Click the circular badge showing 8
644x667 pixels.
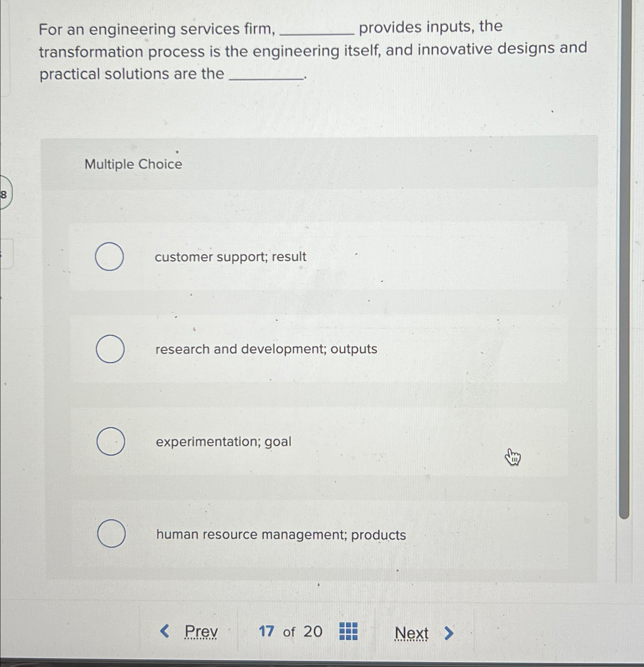click(x=4, y=195)
